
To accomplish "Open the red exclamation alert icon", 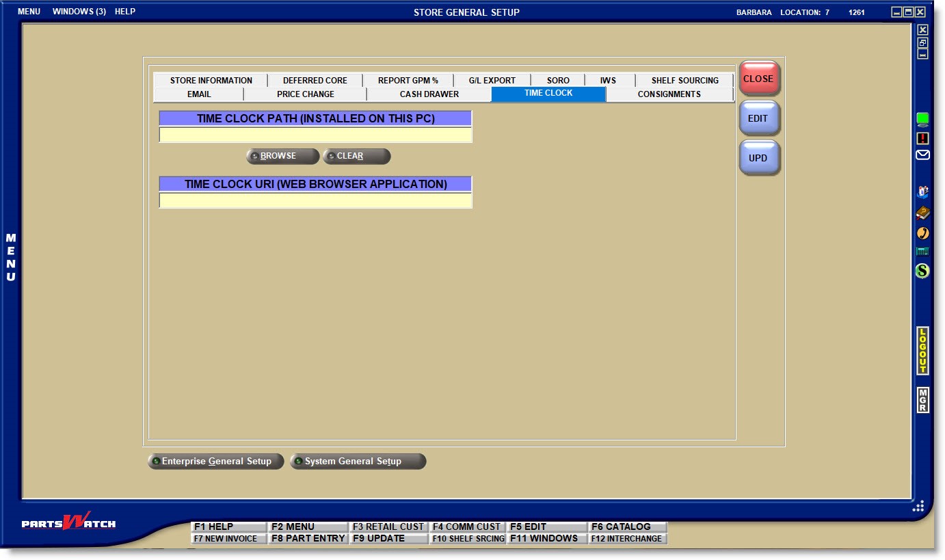I will coord(922,138).
